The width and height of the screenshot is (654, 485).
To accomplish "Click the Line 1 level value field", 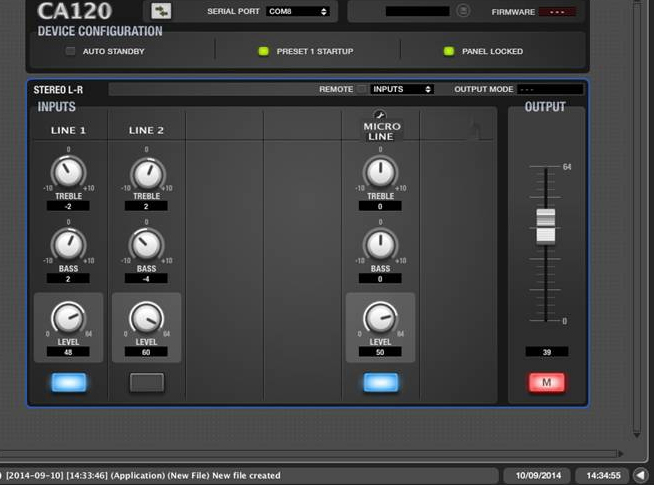I will pyautogui.click(x=68, y=352).
